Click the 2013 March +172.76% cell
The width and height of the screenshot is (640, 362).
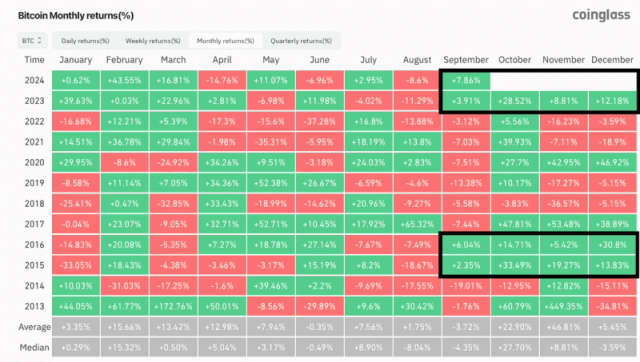[x=173, y=306]
